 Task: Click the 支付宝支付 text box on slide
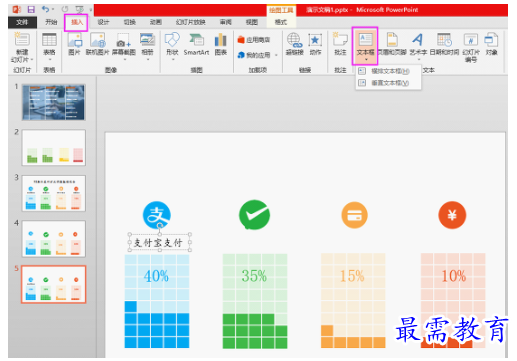[x=160, y=242]
